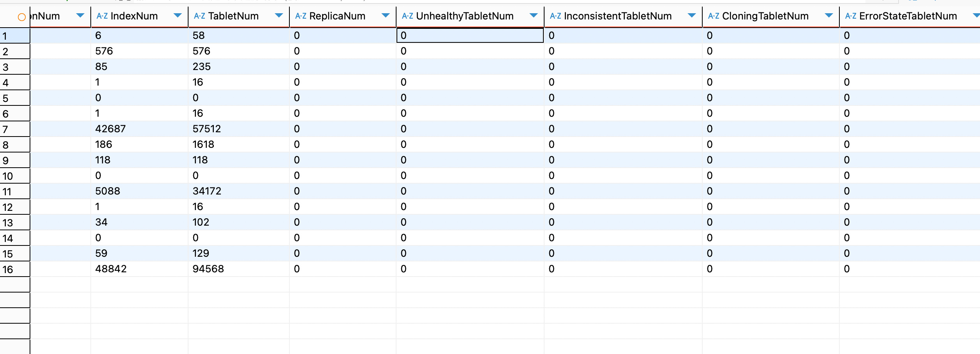Viewport: 980px width, 354px height.
Task: Click the cell containing 42687
Action: point(110,129)
